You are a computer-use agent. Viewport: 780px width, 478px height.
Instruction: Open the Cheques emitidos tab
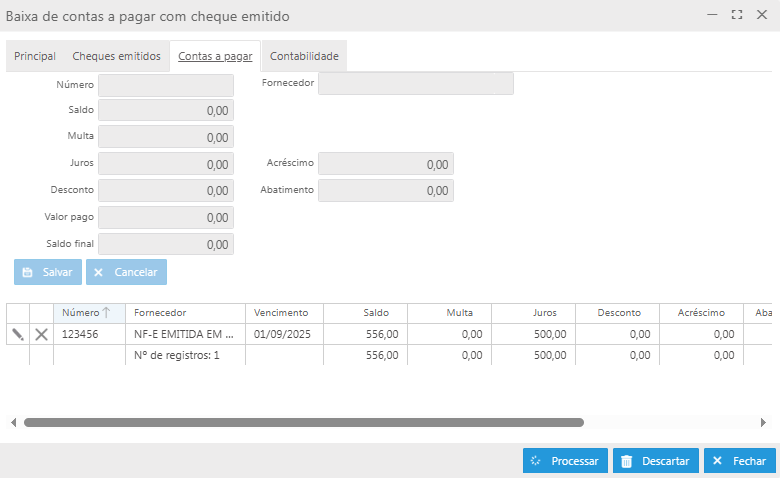[116, 57]
